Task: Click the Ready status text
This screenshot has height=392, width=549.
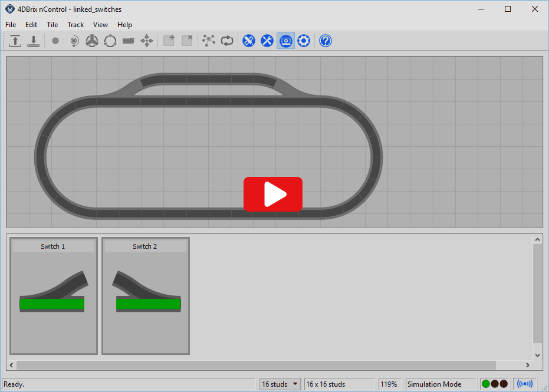Action: (x=14, y=384)
